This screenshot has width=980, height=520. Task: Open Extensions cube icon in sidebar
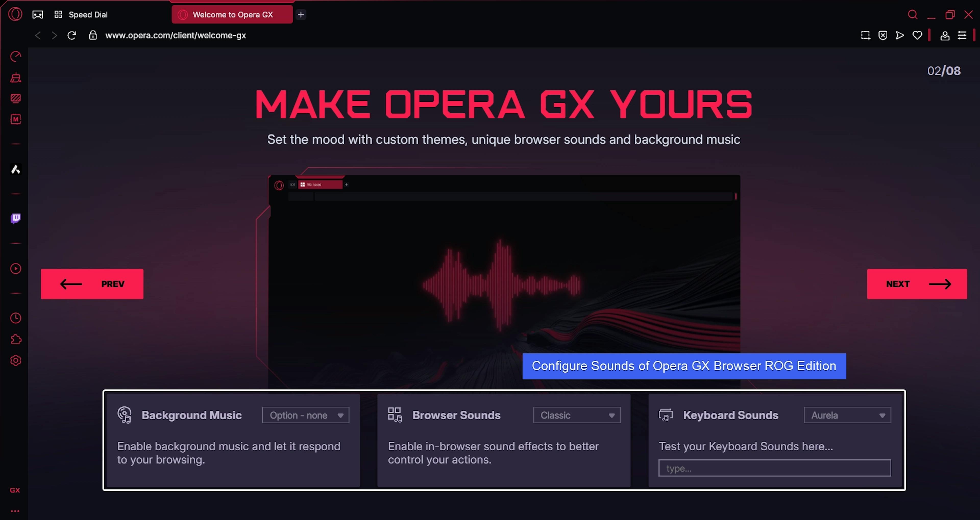tap(16, 340)
